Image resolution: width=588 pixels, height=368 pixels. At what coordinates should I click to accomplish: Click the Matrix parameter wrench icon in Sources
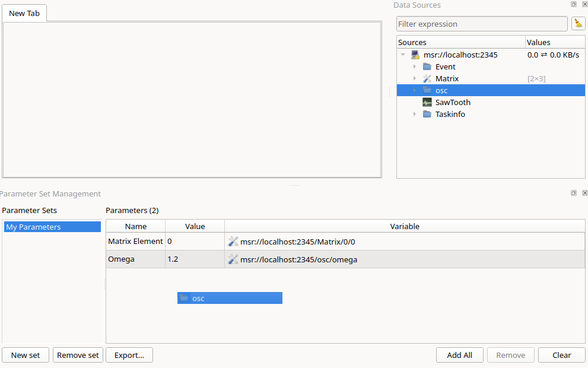coord(427,78)
